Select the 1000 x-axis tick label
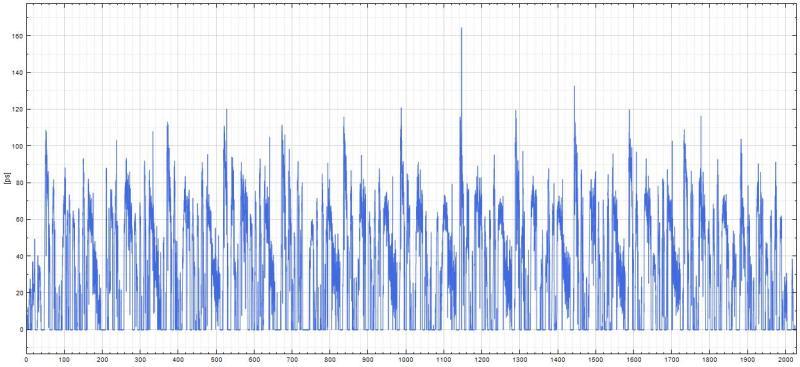The height and width of the screenshot is (367, 800). point(406,360)
